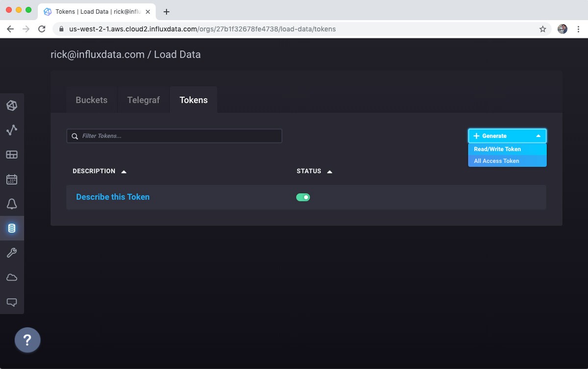
Task: Open the Describe this Token link
Action: (x=113, y=197)
